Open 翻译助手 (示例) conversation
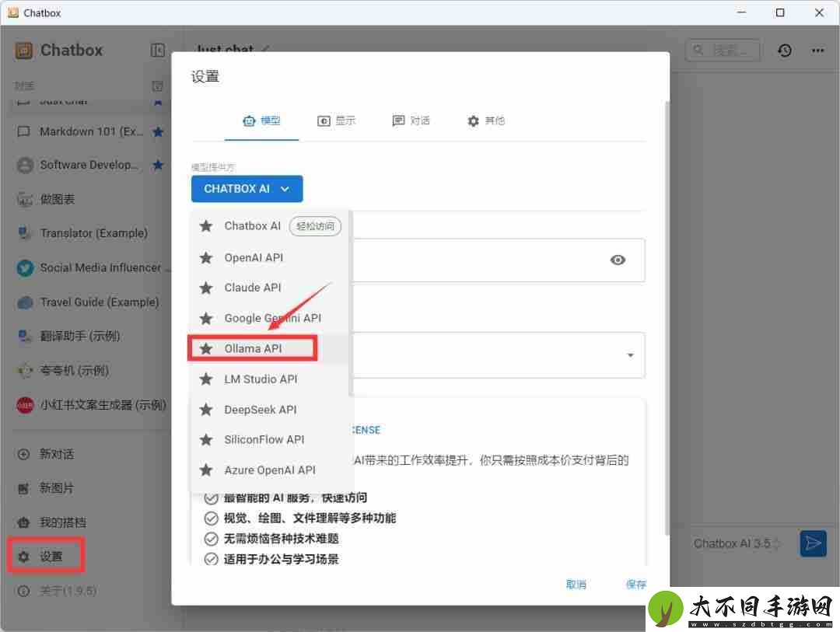840x632 pixels. 89,337
